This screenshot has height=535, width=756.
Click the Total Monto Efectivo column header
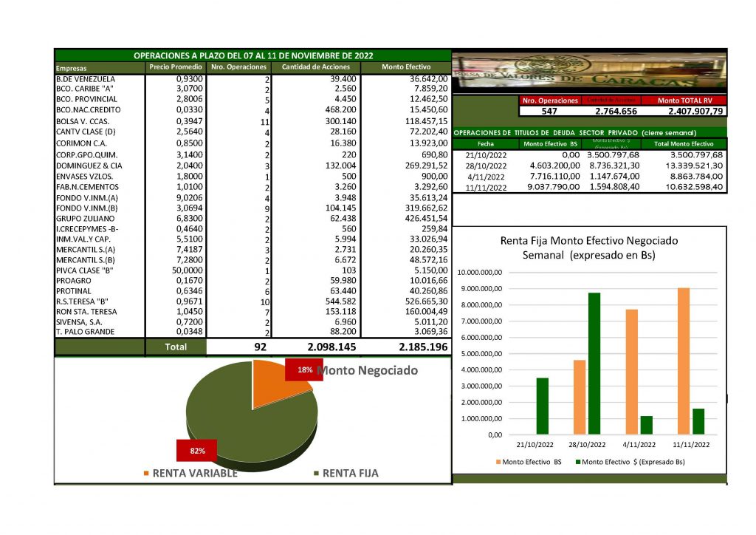click(x=683, y=143)
